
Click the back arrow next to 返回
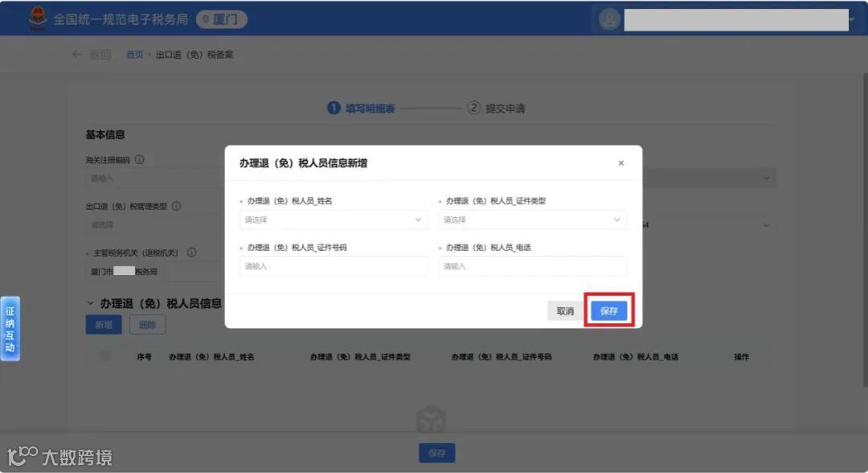77,54
